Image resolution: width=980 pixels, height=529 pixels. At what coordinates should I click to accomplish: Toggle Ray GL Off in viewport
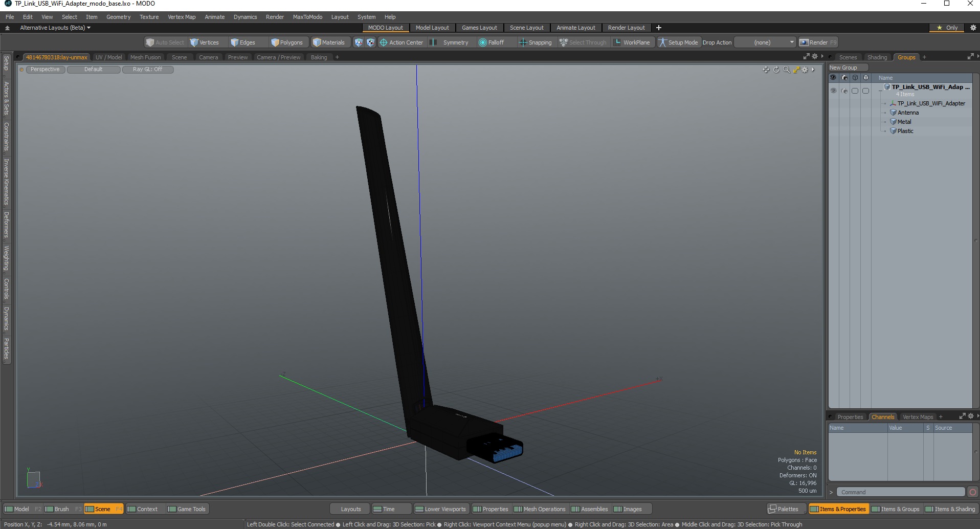(x=148, y=70)
